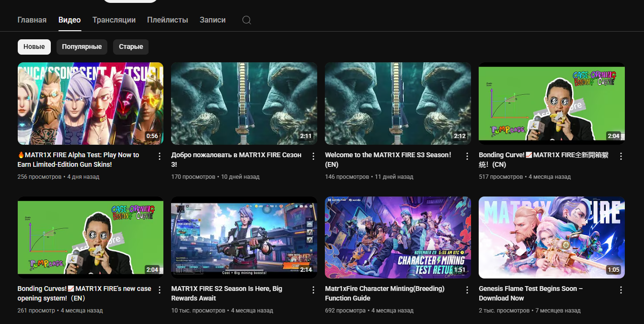
Task: Open title link Matr1xFire Character Minting(Breeding) Function Guide
Action: 385,293
